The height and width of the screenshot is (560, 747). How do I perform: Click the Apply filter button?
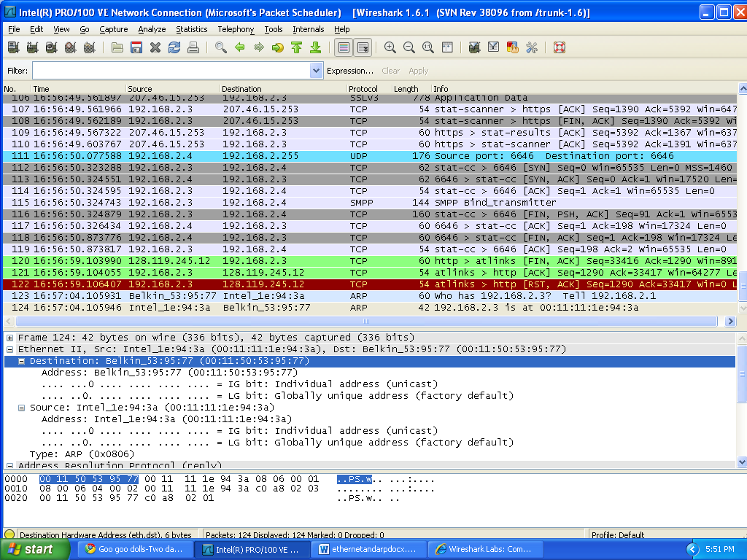pyautogui.click(x=418, y=71)
